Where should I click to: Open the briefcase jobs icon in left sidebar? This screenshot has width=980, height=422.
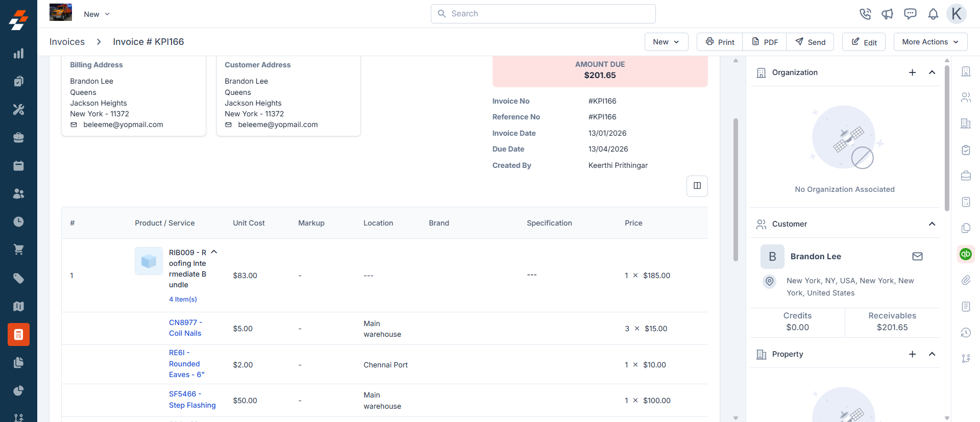[18, 138]
